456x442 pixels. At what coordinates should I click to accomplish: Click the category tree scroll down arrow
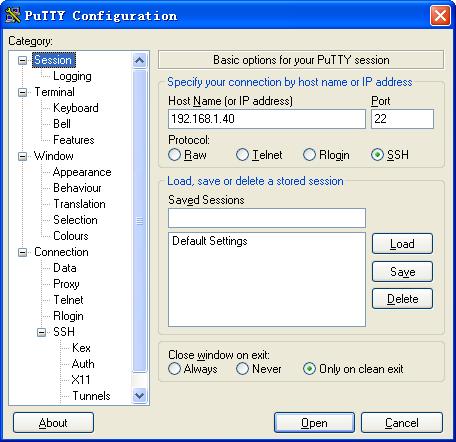click(139, 396)
